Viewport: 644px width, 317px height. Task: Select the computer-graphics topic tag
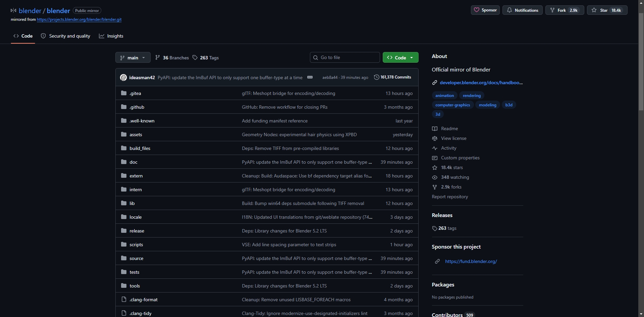tap(452, 105)
